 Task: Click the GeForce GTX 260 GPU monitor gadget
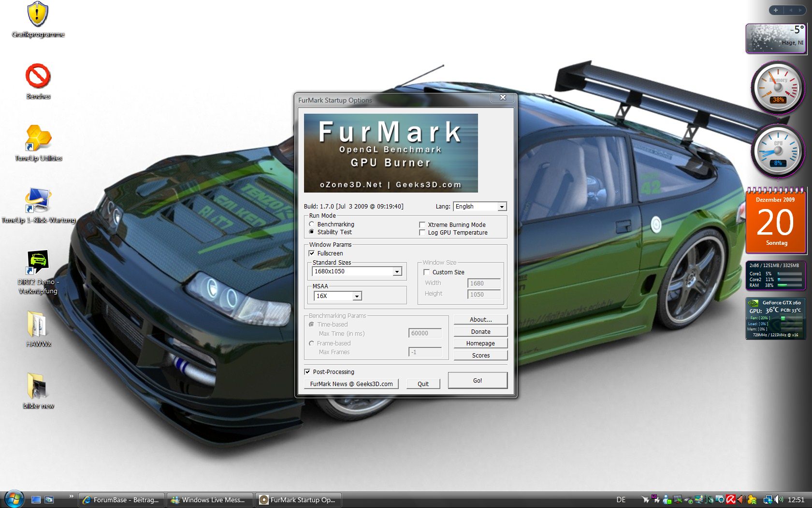coord(776,318)
